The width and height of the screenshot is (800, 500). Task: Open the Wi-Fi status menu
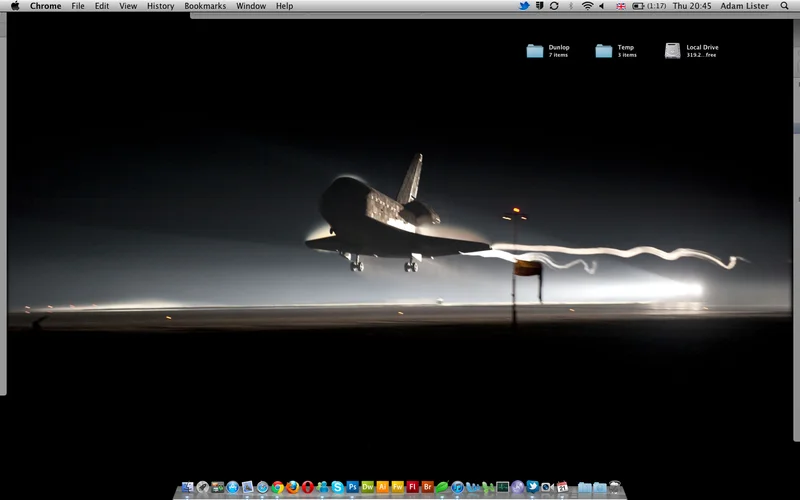(x=587, y=6)
